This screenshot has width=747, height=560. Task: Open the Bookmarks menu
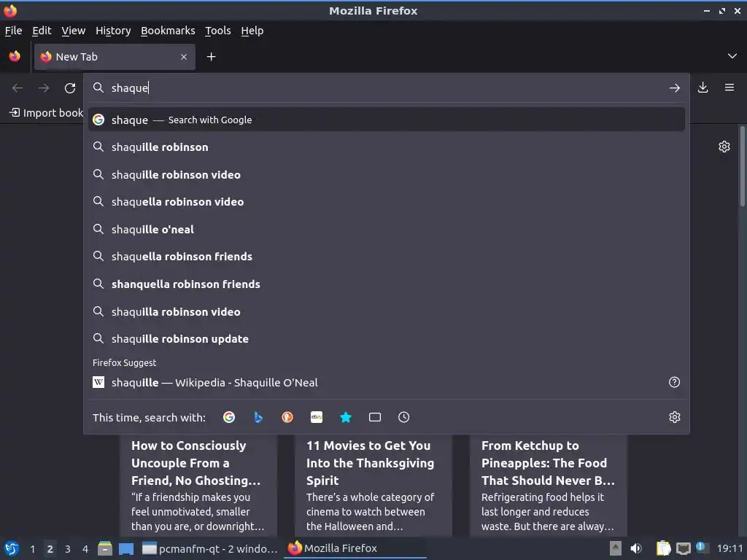[168, 31]
